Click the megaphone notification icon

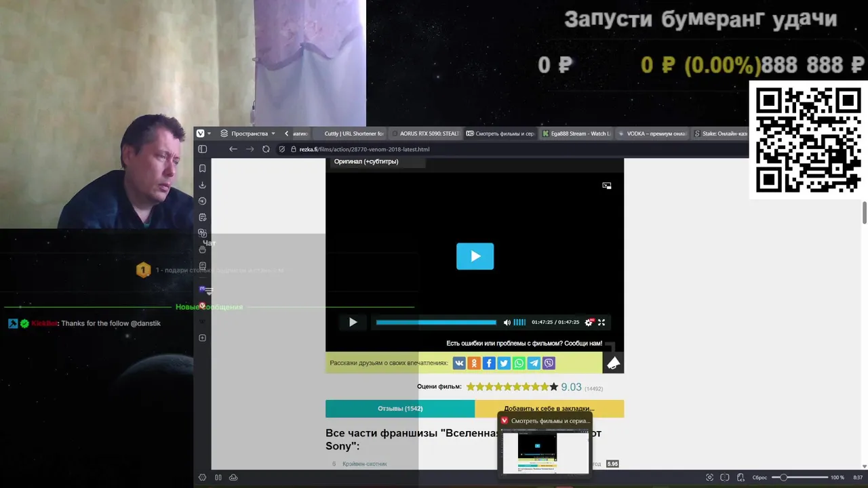pyautogui.click(x=613, y=363)
